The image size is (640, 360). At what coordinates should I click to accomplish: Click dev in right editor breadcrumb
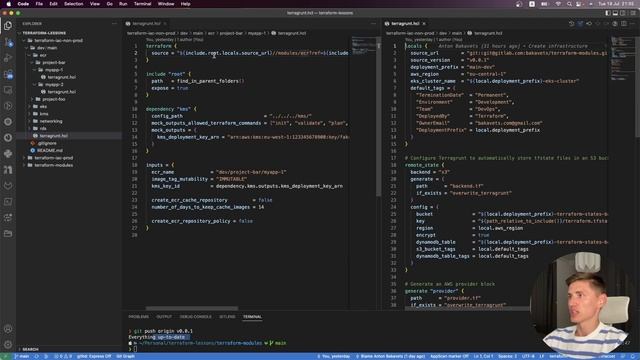(443, 33)
